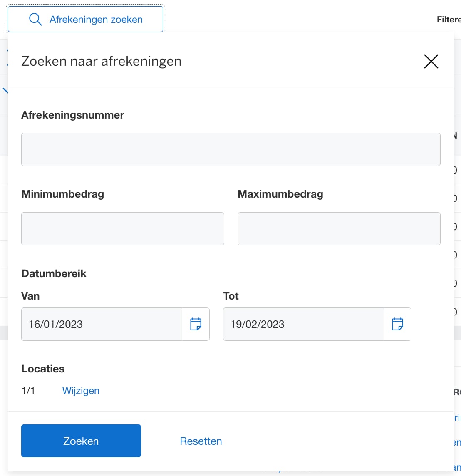Dismiss the dialog using the X icon
The width and height of the screenshot is (461, 476).
(x=431, y=61)
